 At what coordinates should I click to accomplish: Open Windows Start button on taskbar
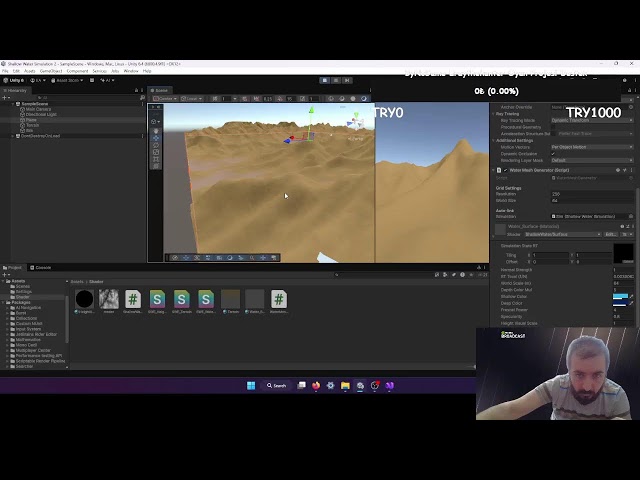point(251,385)
